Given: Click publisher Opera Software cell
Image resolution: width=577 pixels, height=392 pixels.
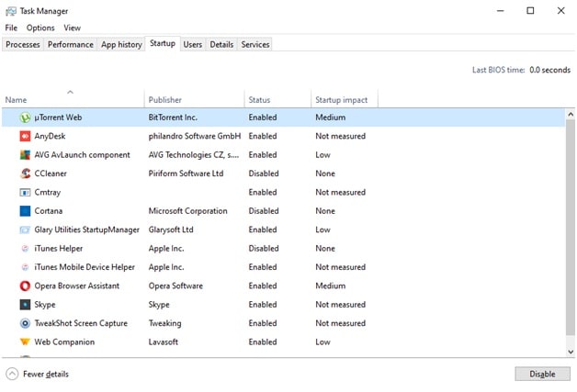Looking at the screenshot, I should point(175,286).
